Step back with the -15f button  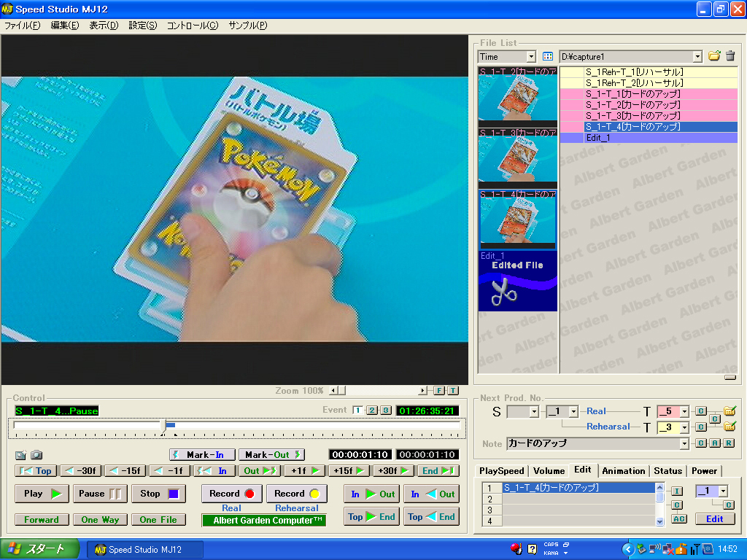point(125,471)
